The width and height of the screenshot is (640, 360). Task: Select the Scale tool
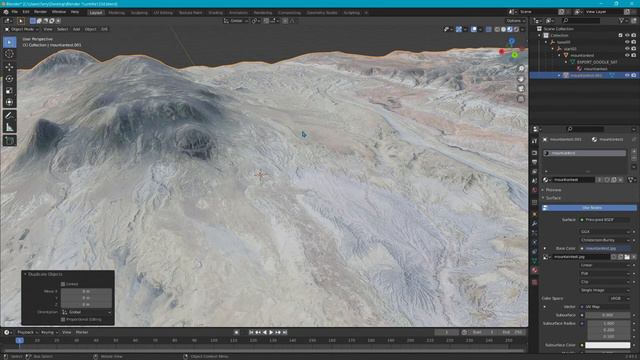coord(9,91)
